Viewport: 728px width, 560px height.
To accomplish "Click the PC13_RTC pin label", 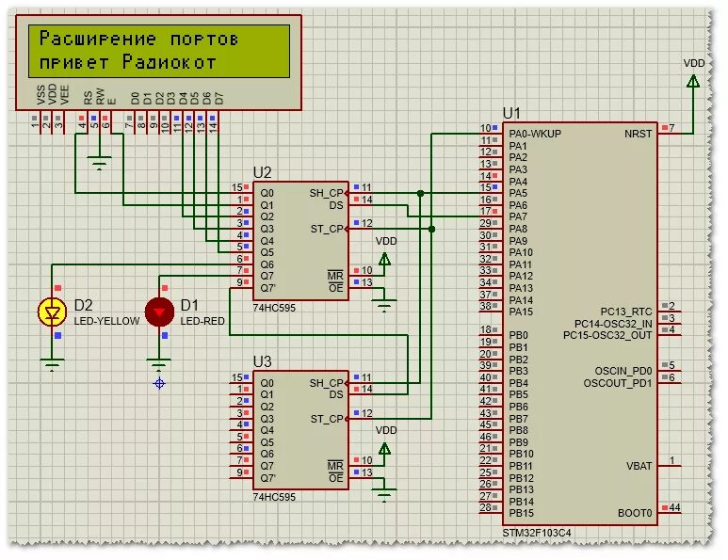I will pyautogui.click(x=626, y=312).
